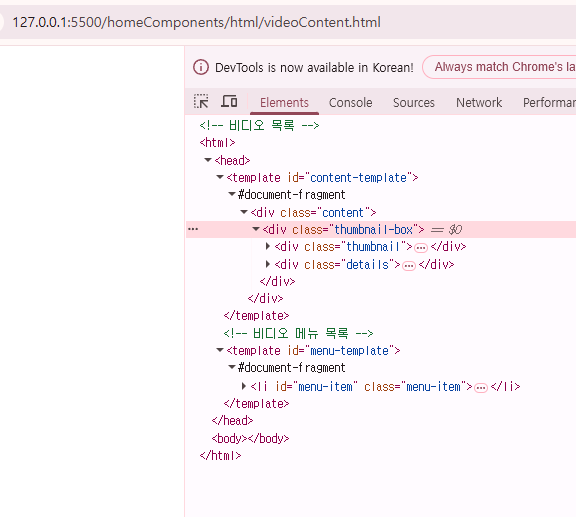Expand the ellipsis badge in menu-item li
The image size is (576, 517).
(x=480, y=388)
